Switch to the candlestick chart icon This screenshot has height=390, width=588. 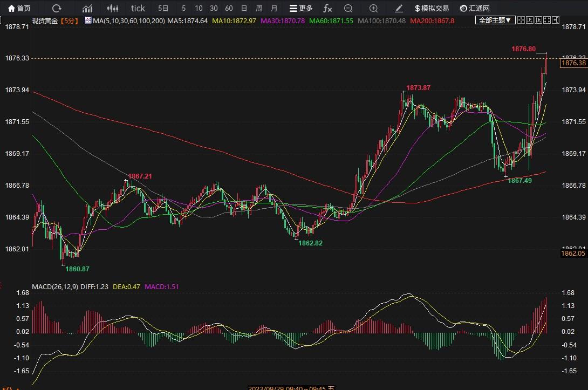click(112, 8)
